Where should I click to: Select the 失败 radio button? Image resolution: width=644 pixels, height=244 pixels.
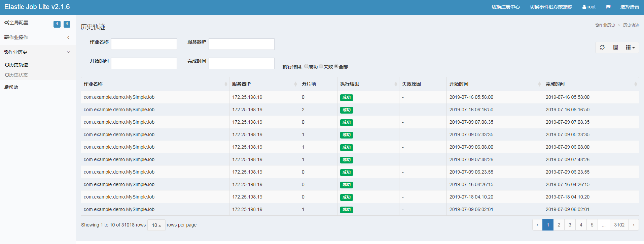321,66
